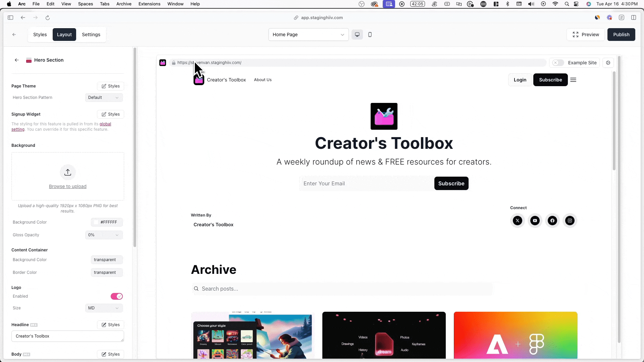Click the preview address bar favicon
The width and height of the screenshot is (644, 362).
(x=163, y=63)
